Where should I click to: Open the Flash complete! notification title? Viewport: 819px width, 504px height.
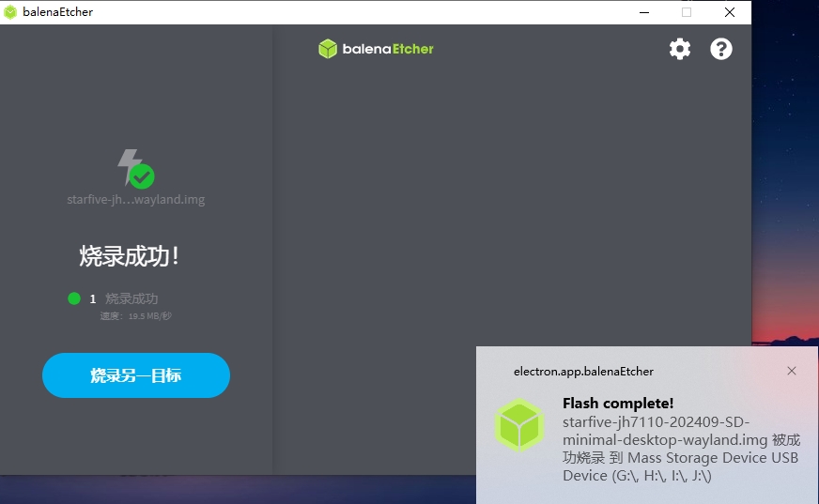pyautogui.click(x=618, y=404)
